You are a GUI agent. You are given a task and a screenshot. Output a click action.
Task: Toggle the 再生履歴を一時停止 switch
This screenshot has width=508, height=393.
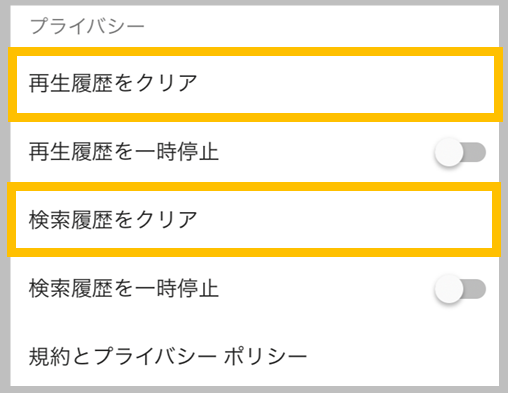click(x=460, y=152)
